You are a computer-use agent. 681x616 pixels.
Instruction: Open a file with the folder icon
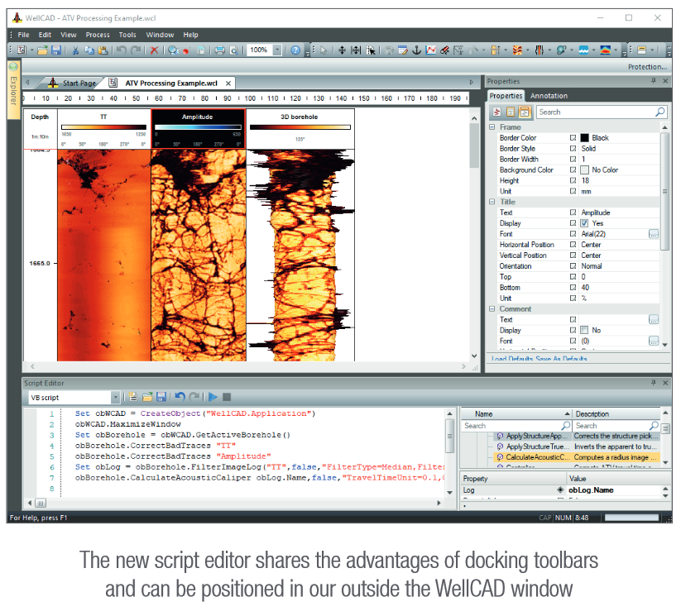[x=42, y=50]
